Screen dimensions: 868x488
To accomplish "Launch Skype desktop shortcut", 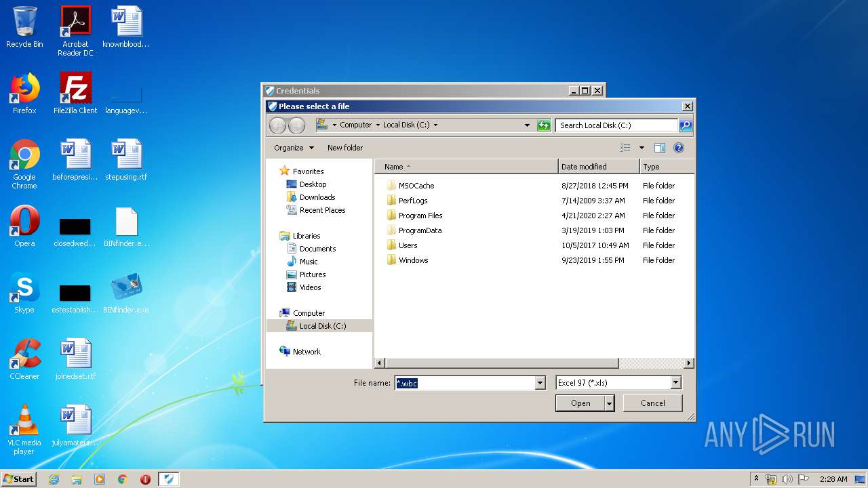I will click(x=24, y=293).
